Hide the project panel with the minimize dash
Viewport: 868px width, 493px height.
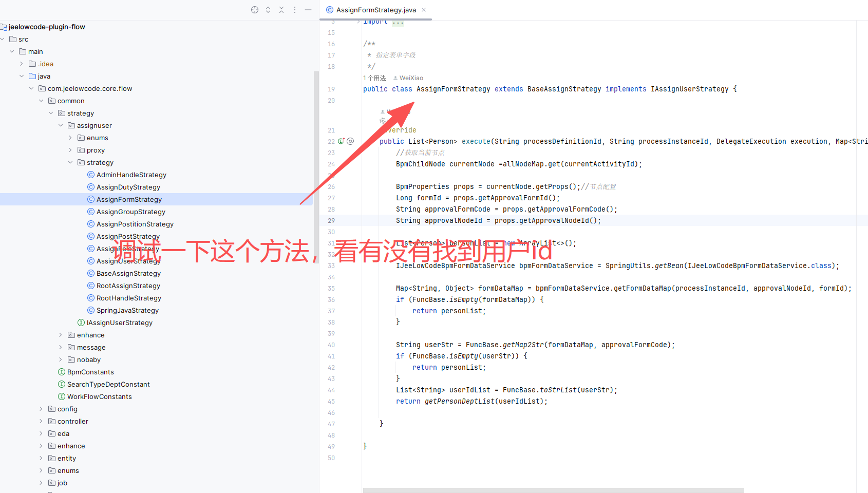click(x=308, y=10)
